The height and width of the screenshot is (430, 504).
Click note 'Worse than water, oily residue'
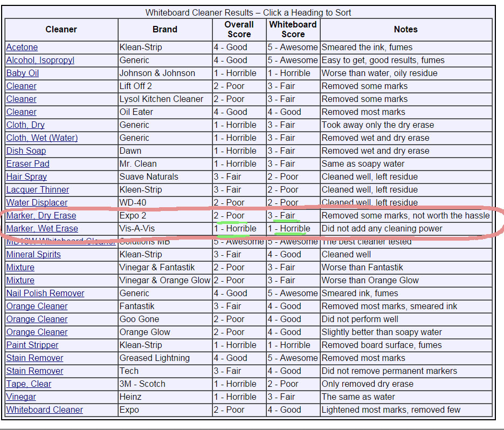(x=379, y=73)
